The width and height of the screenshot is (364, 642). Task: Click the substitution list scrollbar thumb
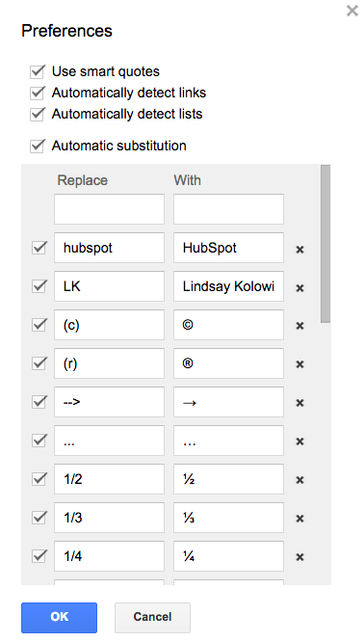[325, 244]
